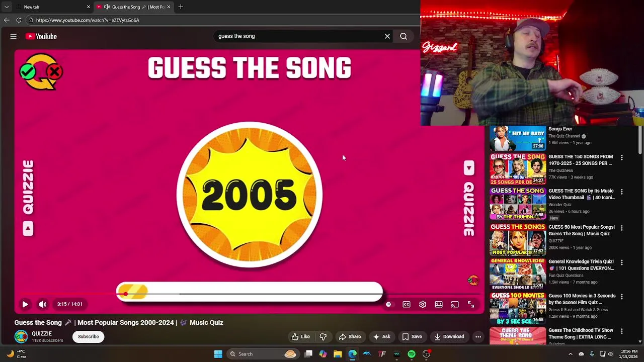
Task: Open options for 'GUESS 50 Most Popular Songs' video
Action: (622, 228)
